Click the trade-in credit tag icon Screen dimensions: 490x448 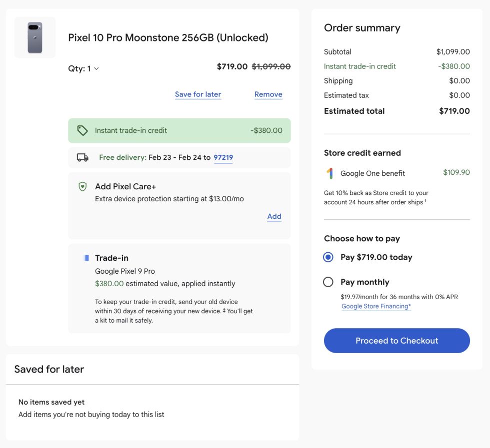[x=83, y=129]
